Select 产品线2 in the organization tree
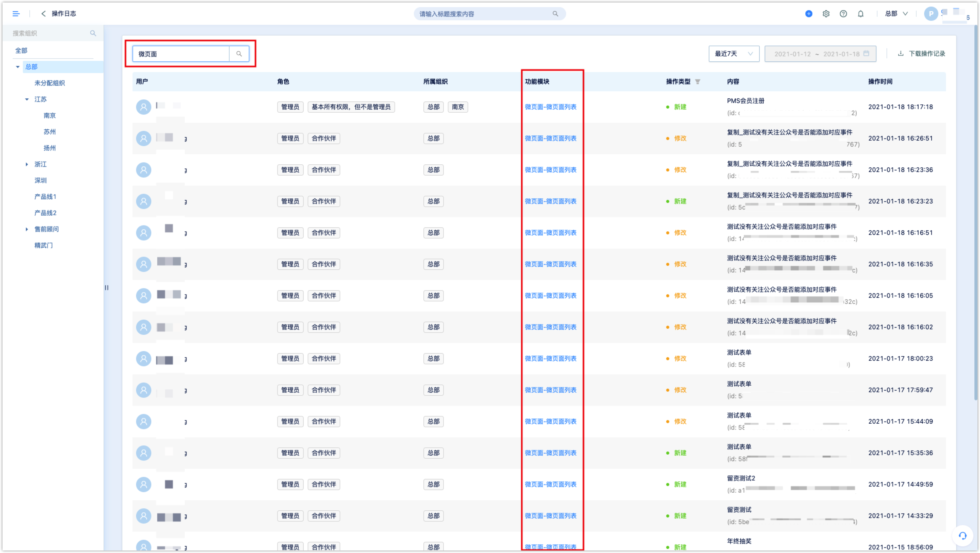The image size is (980, 553). [45, 213]
